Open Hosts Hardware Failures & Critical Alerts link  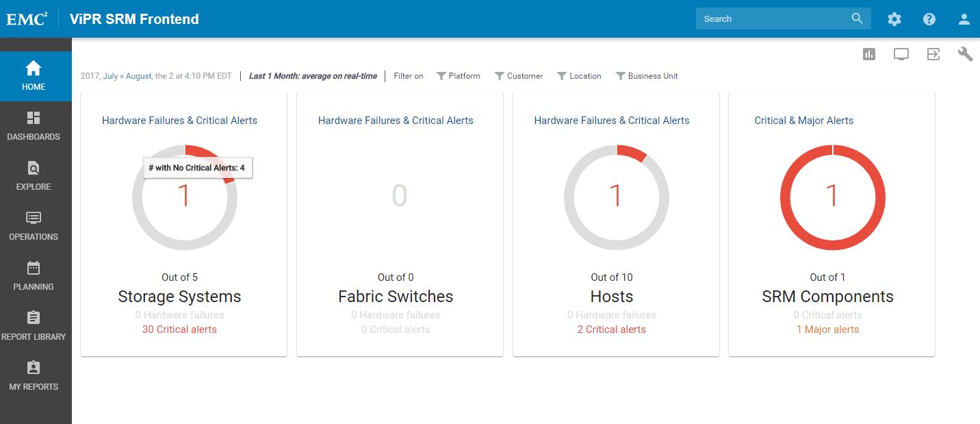(x=612, y=121)
